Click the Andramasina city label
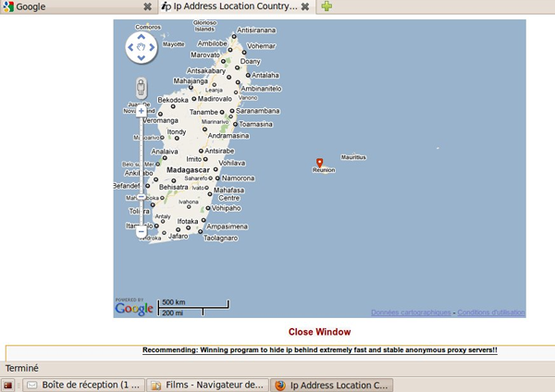 pyautogui.click(x=228, y=136)
